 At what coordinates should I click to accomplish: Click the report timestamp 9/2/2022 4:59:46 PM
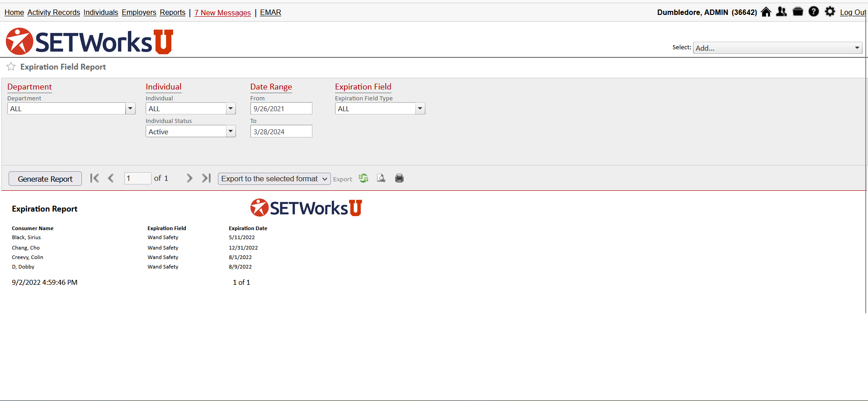(45, 283)
